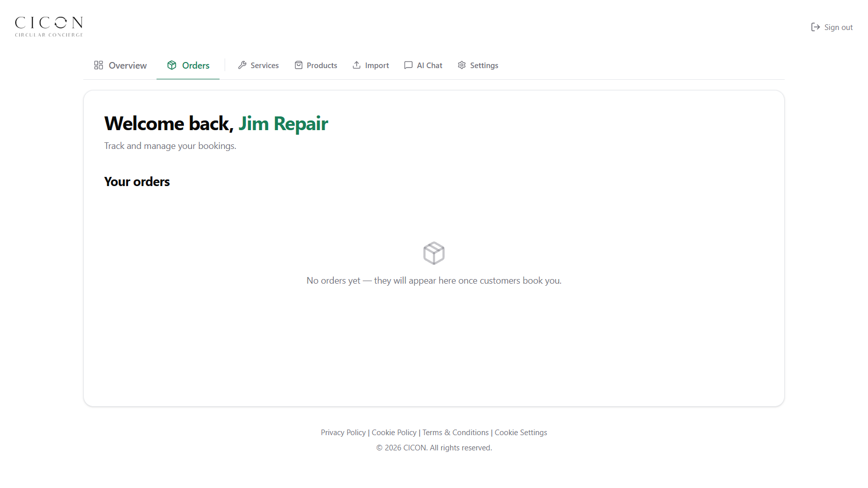Image resolution: width=868 pixels, height=488 pixels.
Task: Click the Settings gear icon
Action: (x=462, y=65)
